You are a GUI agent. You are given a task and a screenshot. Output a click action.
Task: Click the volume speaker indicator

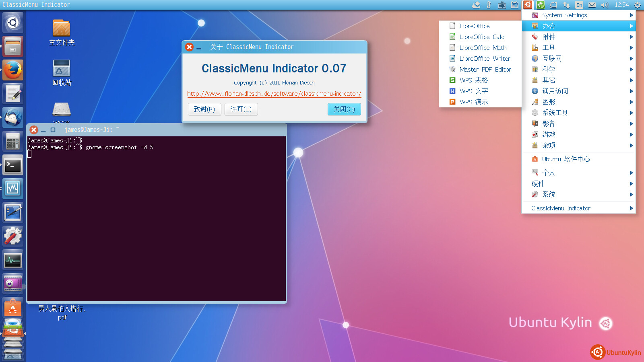tap(604, 5)
